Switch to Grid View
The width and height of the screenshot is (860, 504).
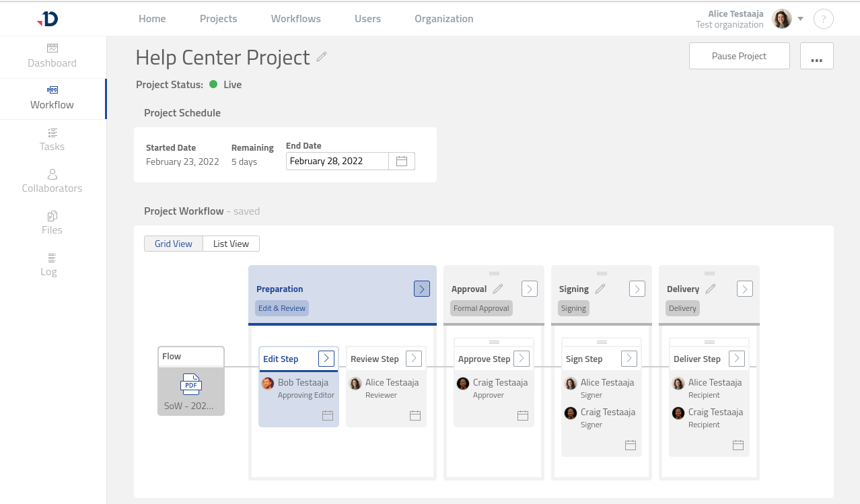pos(174,244)
